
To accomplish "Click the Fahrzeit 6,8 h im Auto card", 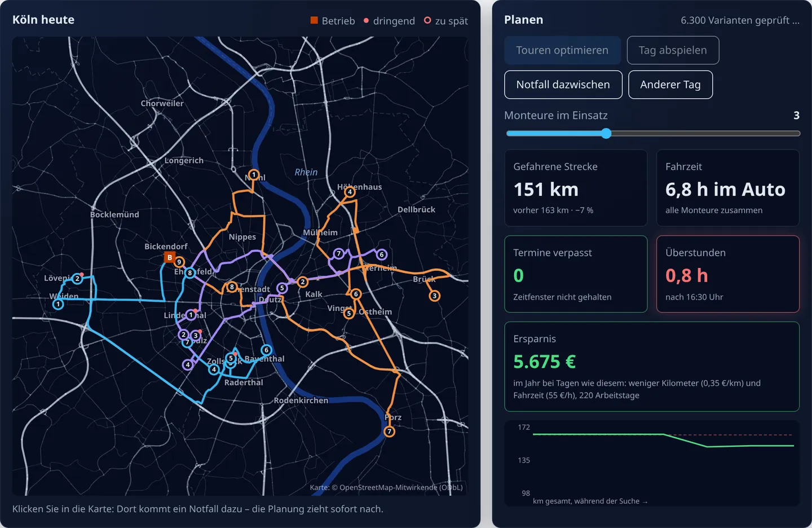I will [728, 188].
